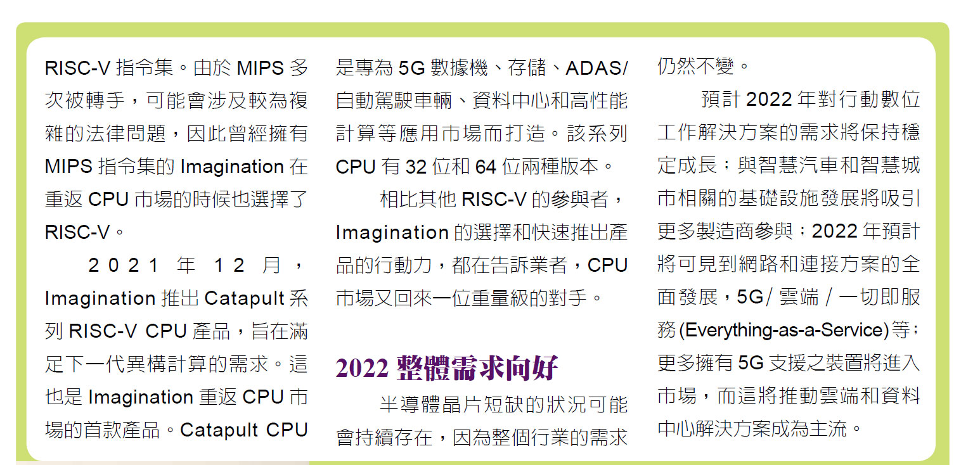
Task: Click "32 位和 64 位兩種版本" text
Action: pyautogui.click(x=501, y=167)
